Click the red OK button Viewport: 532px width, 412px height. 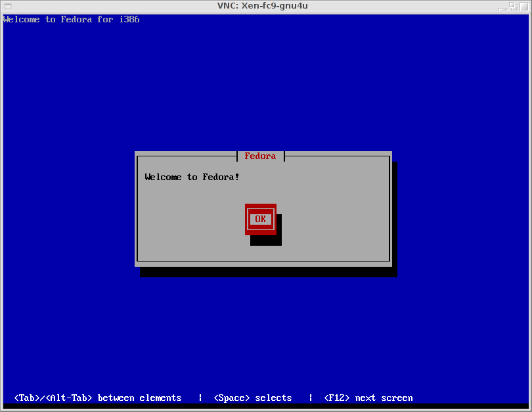[261, 219]
